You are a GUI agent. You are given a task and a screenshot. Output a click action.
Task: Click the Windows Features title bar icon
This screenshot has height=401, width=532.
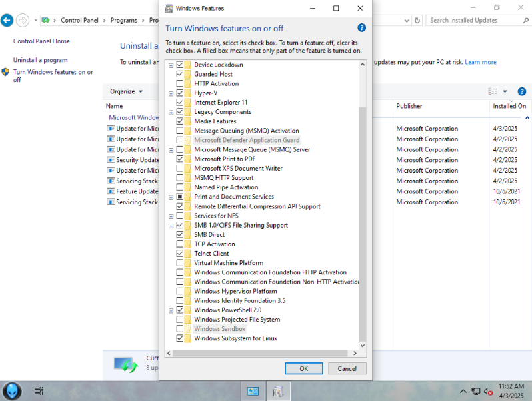[169, 9]
